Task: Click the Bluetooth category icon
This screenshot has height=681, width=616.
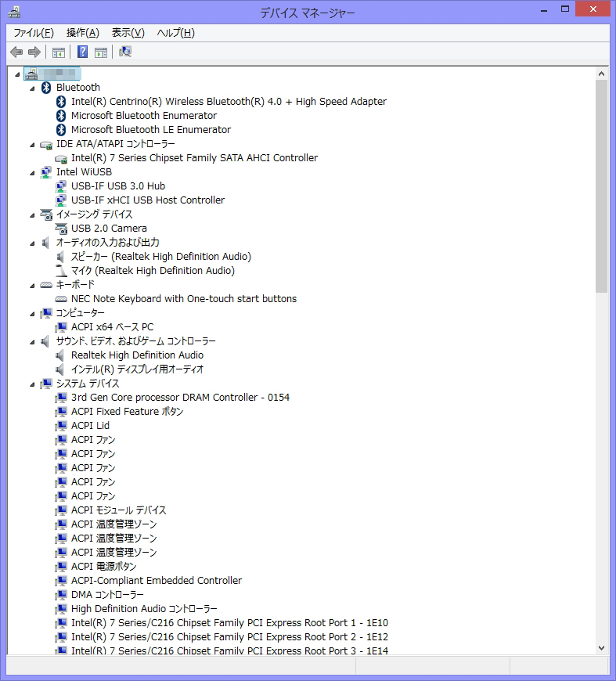Action: point(46,88)
